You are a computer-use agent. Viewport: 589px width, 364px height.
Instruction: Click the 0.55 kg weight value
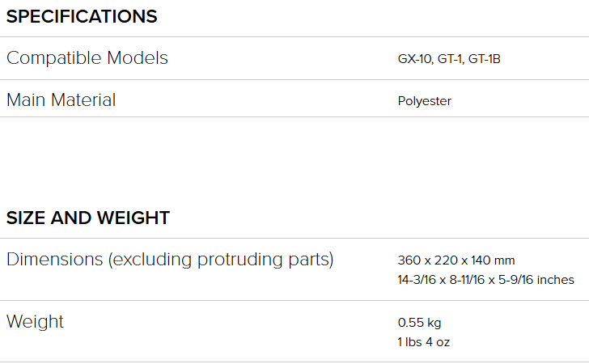click(x=420, y=322)
